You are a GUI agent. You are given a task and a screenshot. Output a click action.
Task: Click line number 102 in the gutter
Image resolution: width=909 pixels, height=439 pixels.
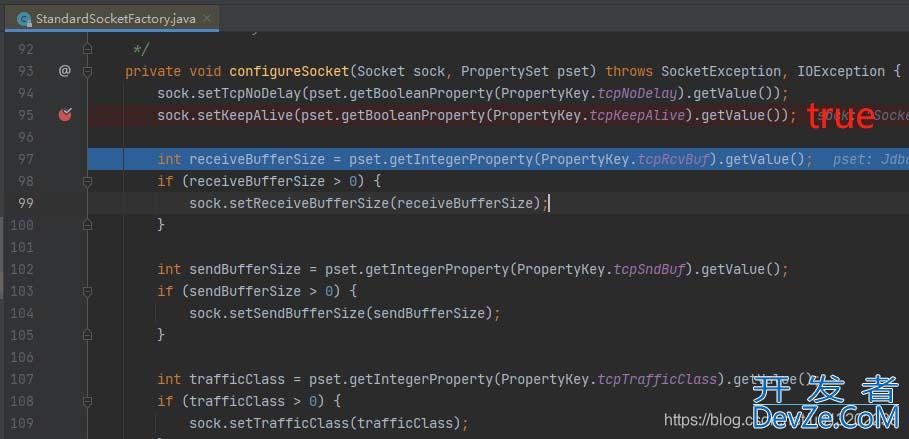coord(22,269)
